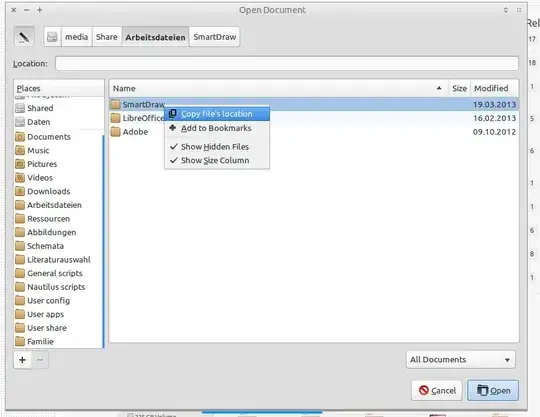Open the All Documents file type dropdown
540x417 pixels.
click(x=460, y=359)
